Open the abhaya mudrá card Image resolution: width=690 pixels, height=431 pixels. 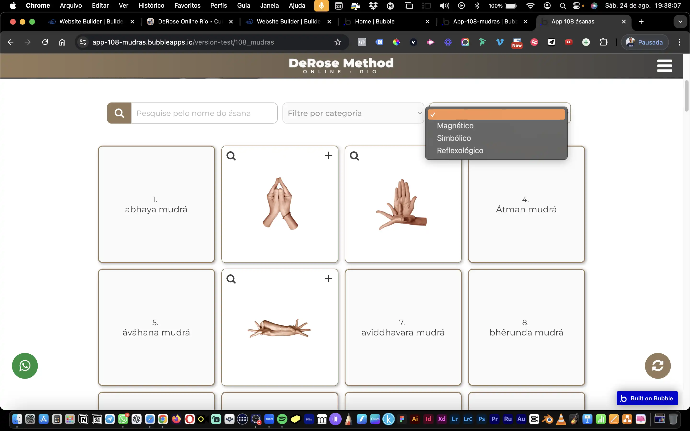click(156, 204)
